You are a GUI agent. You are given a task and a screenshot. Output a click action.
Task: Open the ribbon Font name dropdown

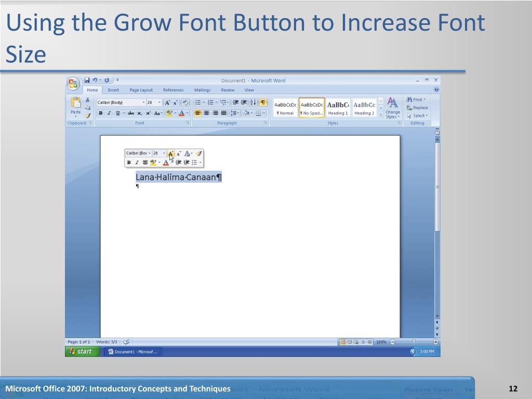(143, 102)
